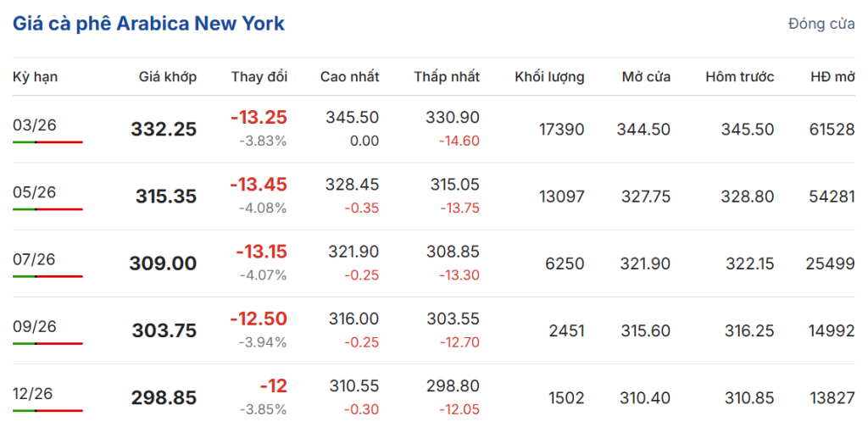Sort by the 'Kỳ hạn' column header
The image size is (868, 427).
pyautogui.click(x=35, y=77)
